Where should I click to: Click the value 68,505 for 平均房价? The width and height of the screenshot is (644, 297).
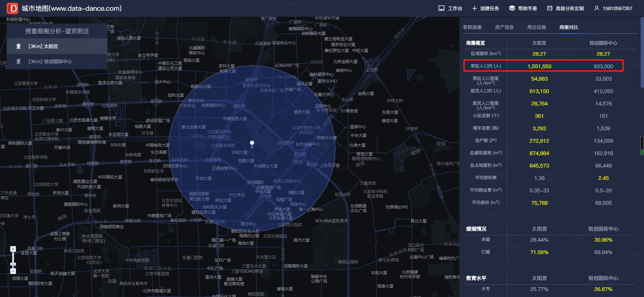click(x=603, y=203)
